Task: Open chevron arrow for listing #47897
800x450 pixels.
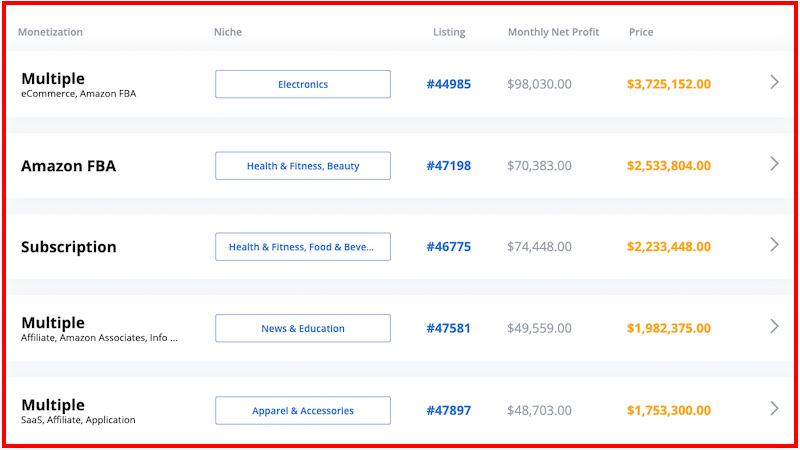Action: 774,408
